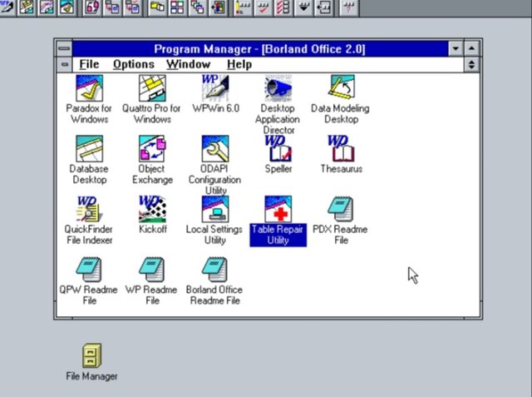Select the WP Readme File notepad icon
Viewport: 532px width, 397px height.
tap(152, 270)
